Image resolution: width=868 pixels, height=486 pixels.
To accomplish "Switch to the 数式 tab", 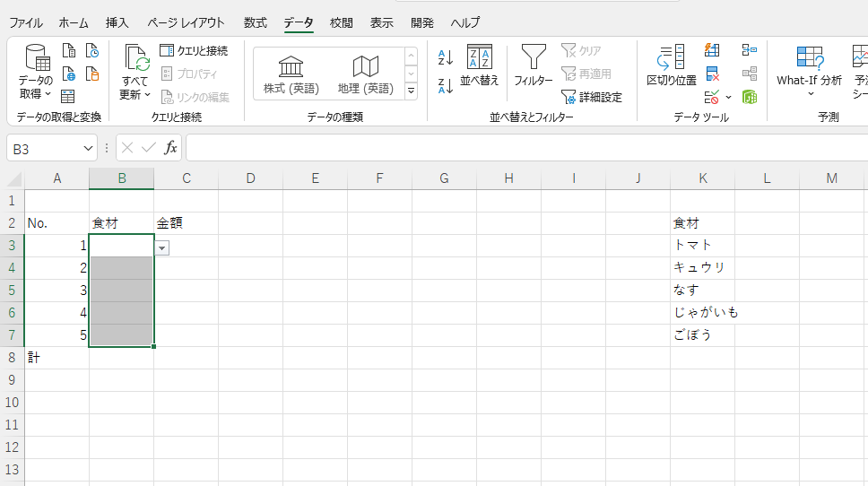I will tap(256, 22).
